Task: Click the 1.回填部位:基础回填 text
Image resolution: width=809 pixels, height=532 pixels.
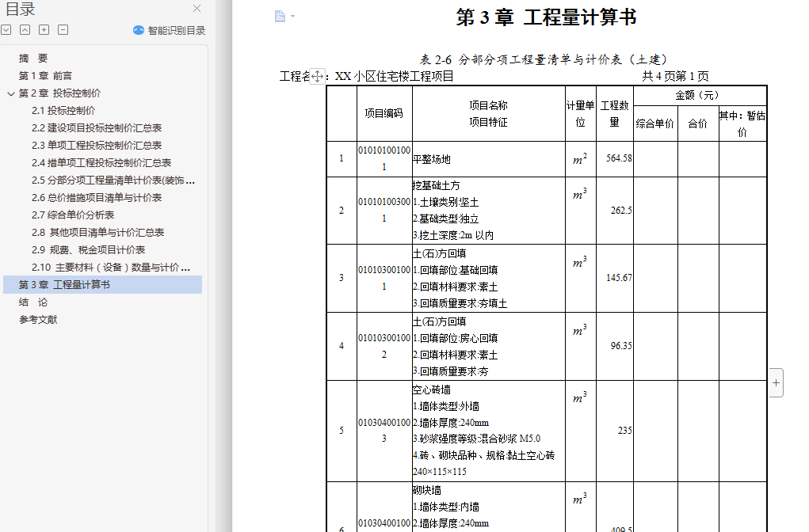Action: point(456,270)
